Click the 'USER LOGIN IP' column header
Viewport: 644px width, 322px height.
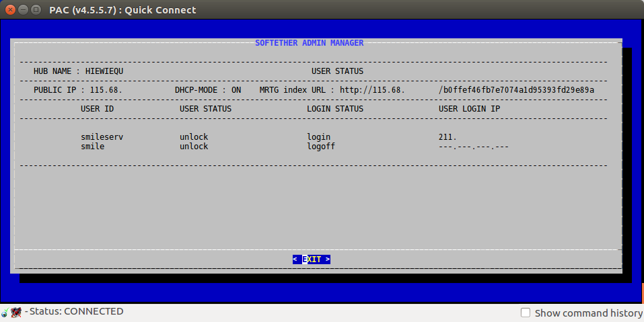469,109
